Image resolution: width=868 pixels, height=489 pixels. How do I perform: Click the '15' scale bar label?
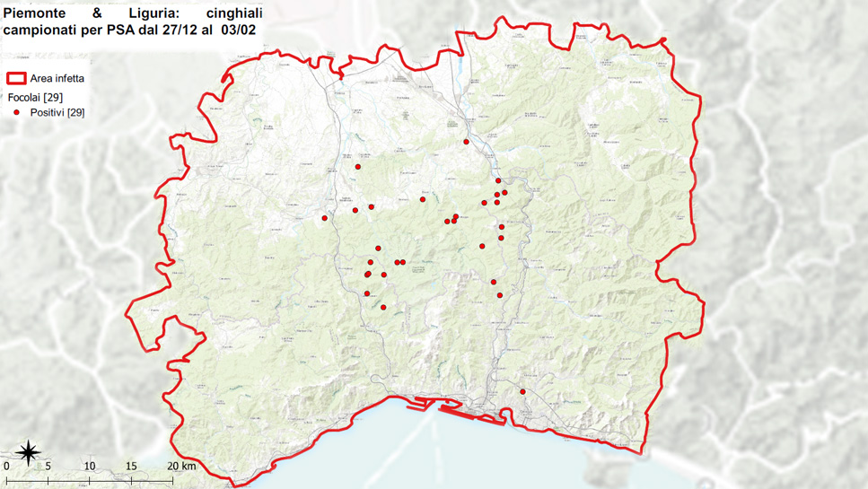[131, 467]
